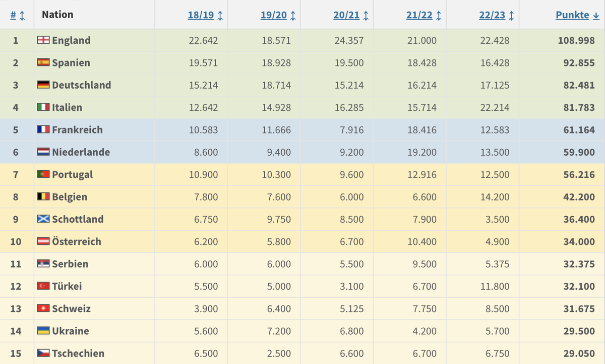Click the Belgien flag icon
This screenshot has height=364, width=605.
pyautogui.click(x=43, y=197)
